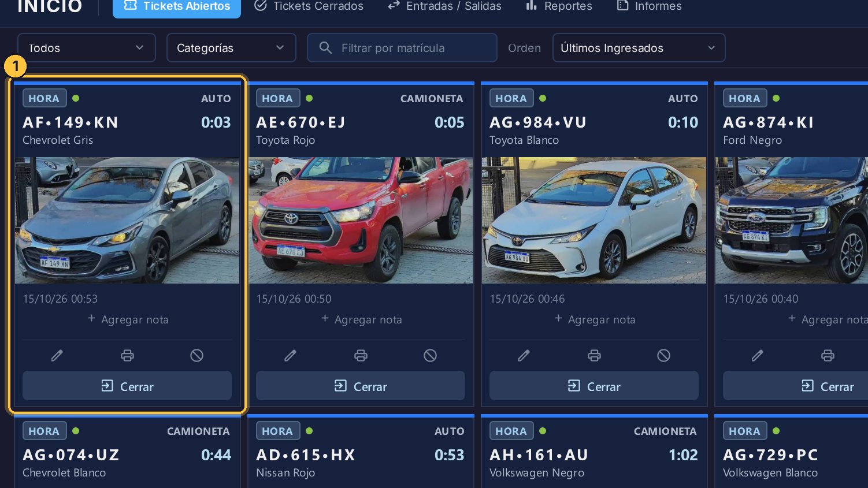This screenshot has height=488, width=868.
Task: Close ticket AE•670•EJ with Cerrar button
Action: (361, 386)
